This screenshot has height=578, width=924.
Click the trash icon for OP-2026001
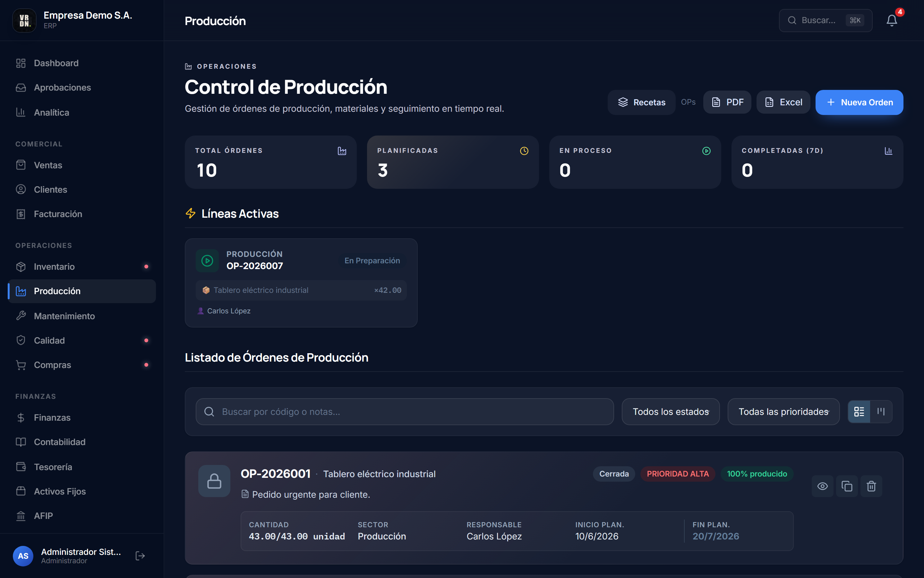click(x=871, y=486)
